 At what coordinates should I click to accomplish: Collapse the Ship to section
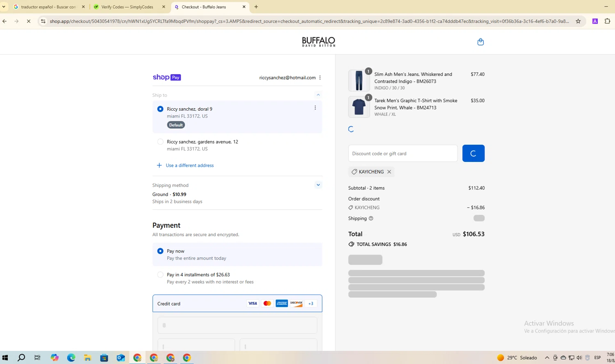[x=318, y=95]
